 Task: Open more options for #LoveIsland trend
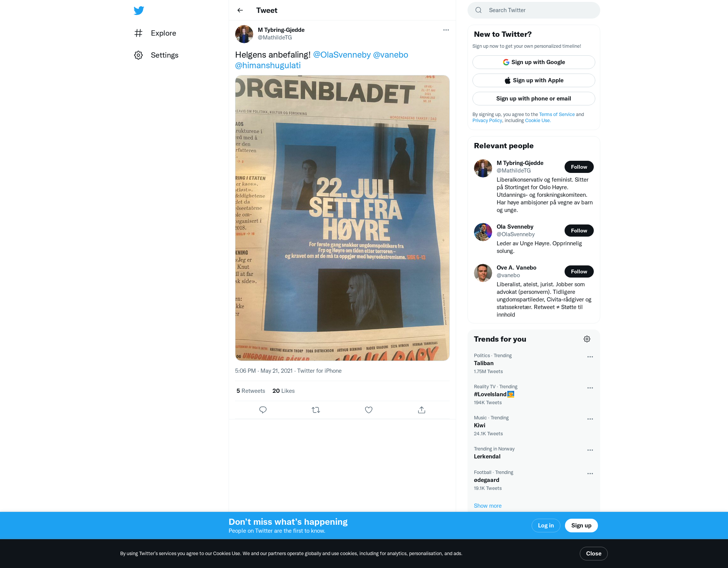[590, 388]
